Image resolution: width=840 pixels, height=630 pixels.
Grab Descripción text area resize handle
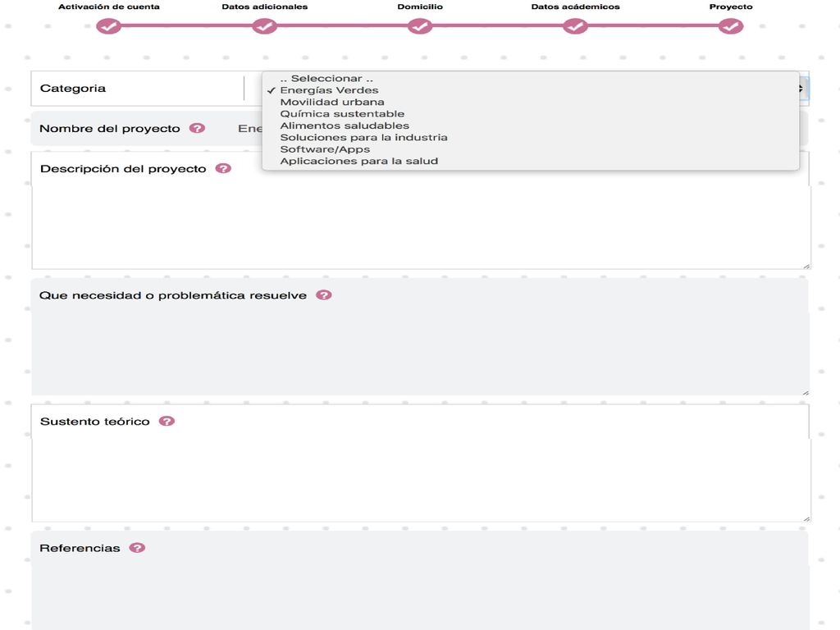coord(806,266)
